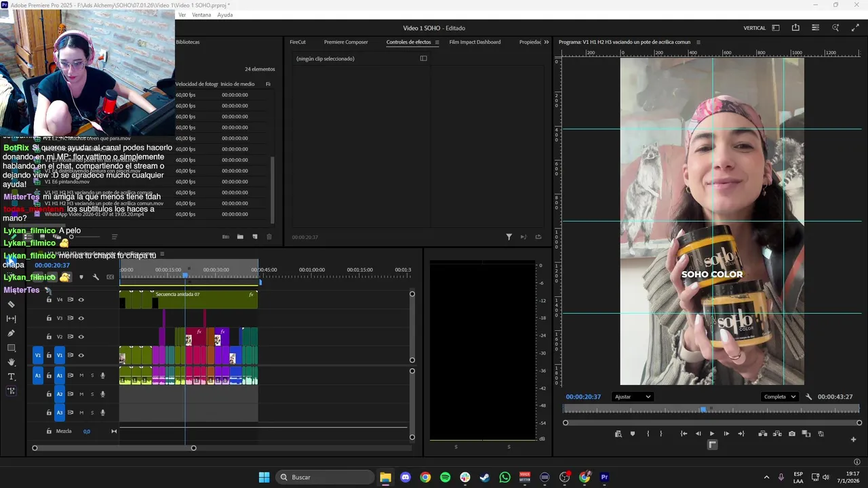The height and width of the screenshot is (488, 868).
Task: Expand hidden panel tabs chevron
Action: tap(547, 42)
